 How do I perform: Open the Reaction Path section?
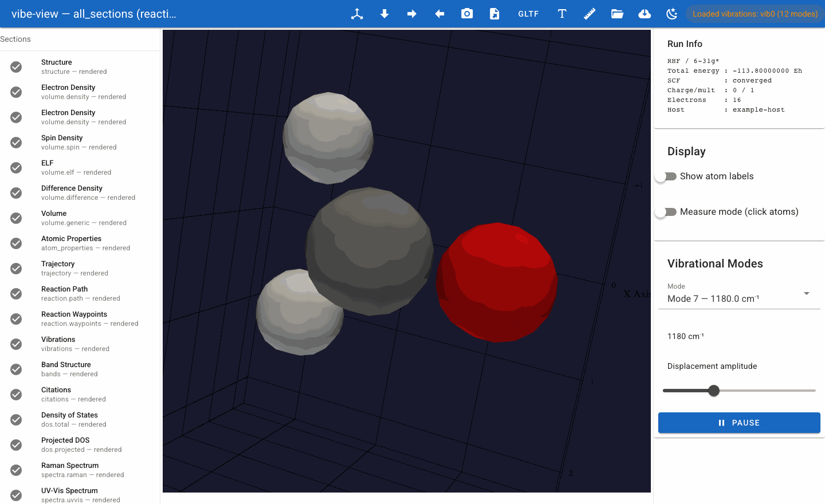tap(80, 294)
